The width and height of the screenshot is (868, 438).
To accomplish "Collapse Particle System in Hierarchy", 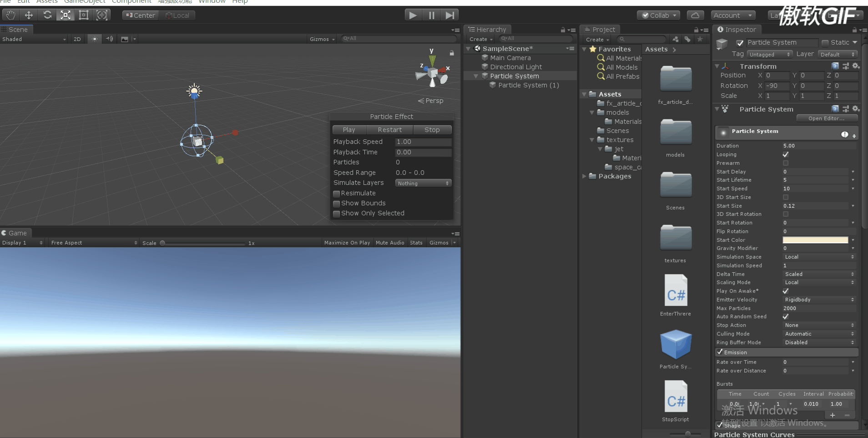I will click(476, 76).
